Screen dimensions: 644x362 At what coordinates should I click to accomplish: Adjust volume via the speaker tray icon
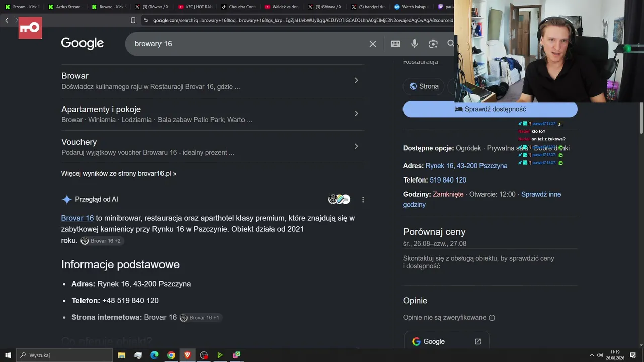(600, 355)
